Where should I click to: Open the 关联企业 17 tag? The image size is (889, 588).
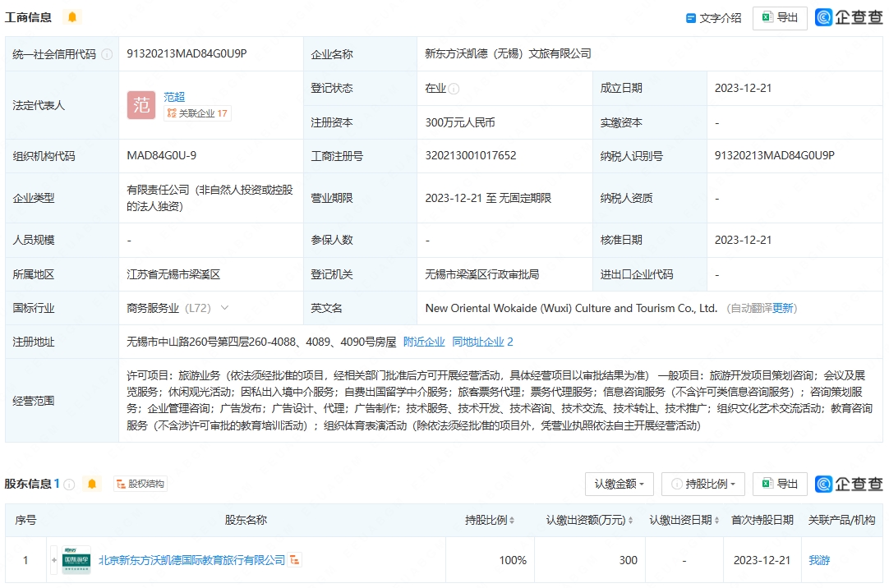(197, 113)
